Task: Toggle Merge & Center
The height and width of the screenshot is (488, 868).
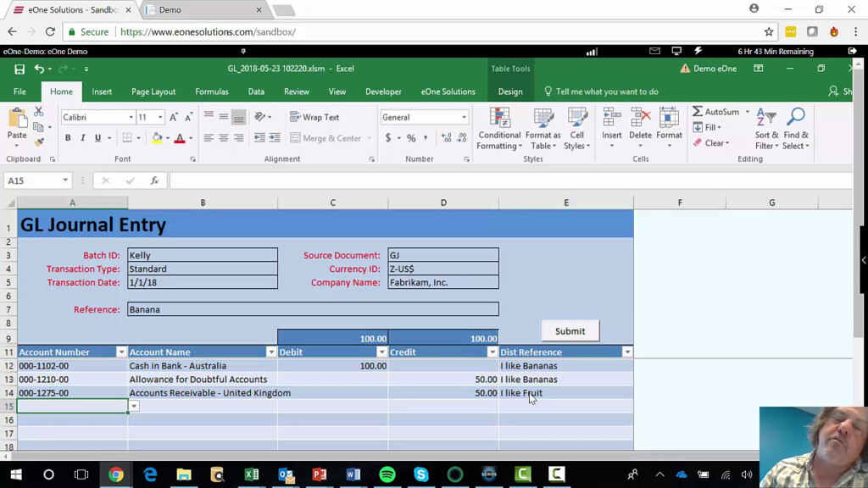Action: click(x=326, y=138)
